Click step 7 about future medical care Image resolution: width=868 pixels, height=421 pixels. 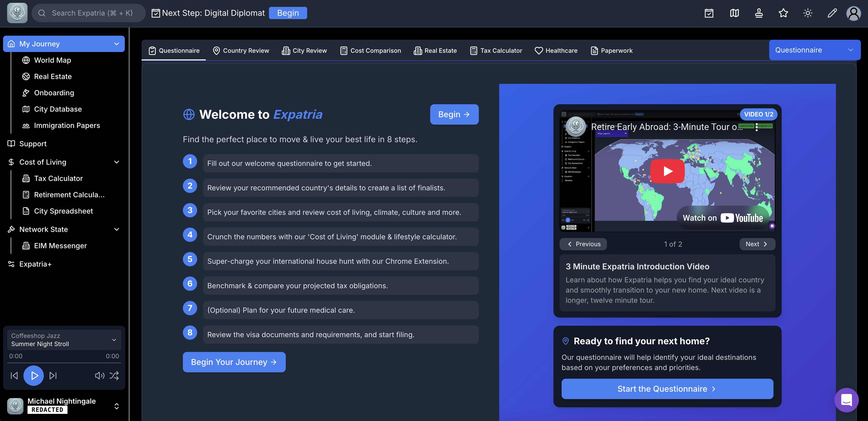coord(341,310)
